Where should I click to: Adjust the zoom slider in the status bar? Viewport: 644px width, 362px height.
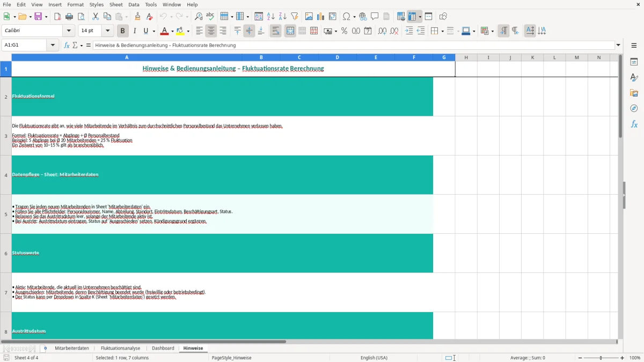pos(601,358)
